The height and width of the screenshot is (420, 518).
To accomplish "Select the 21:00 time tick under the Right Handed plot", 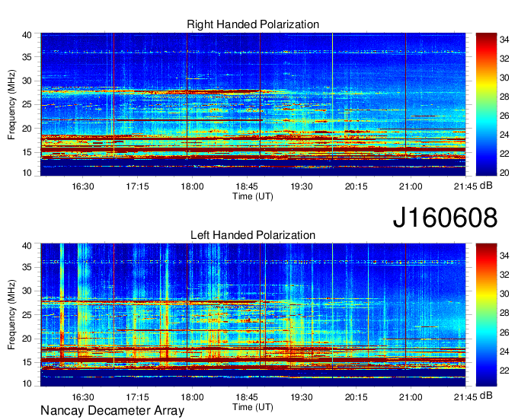I will point(411,186).
